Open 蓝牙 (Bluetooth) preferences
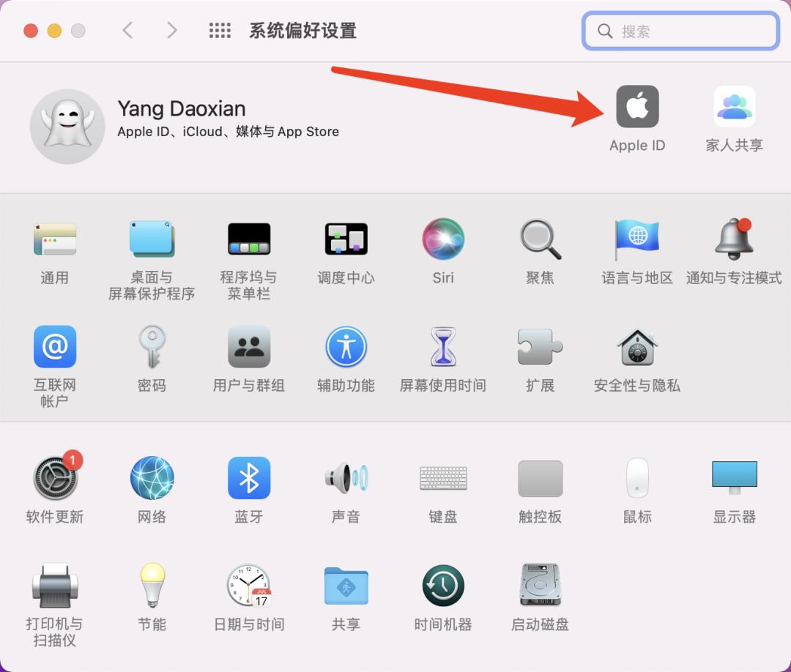 pyautogui.click(x=248, y=477)
